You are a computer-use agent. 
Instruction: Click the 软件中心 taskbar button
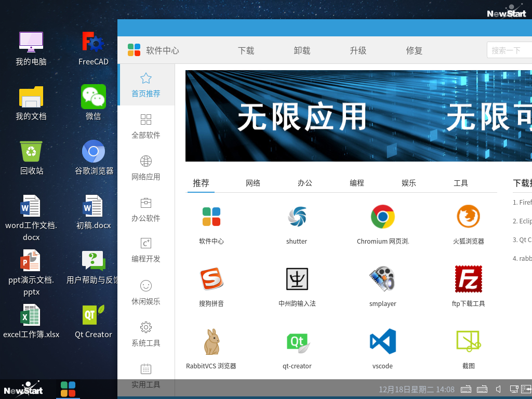click(x=68, y=389)
